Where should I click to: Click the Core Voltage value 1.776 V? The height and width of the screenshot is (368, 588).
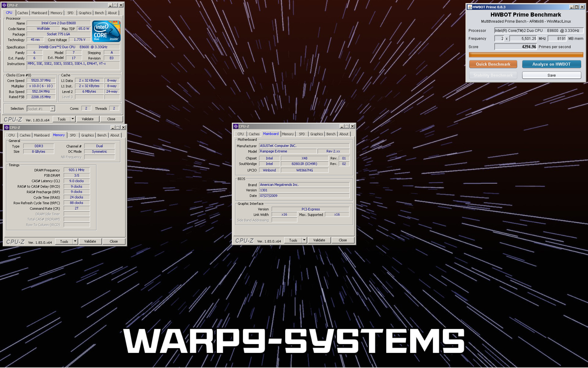80,40
